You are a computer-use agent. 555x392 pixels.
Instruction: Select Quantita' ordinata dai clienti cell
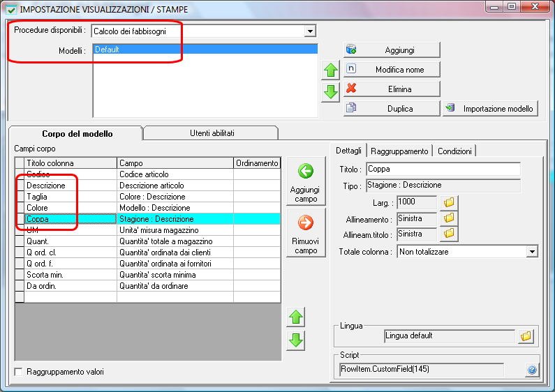[175, 252]
